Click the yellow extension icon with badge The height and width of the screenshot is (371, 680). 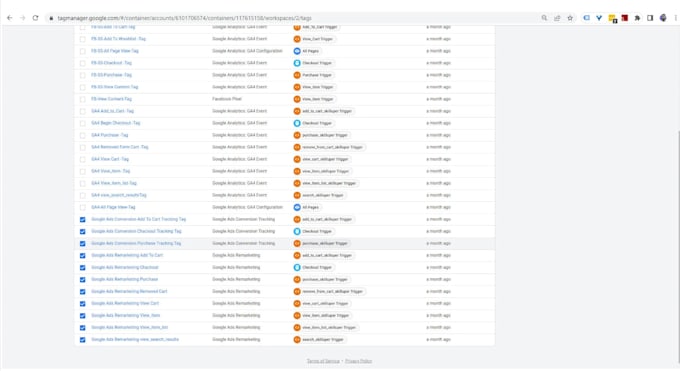point(612,18)
